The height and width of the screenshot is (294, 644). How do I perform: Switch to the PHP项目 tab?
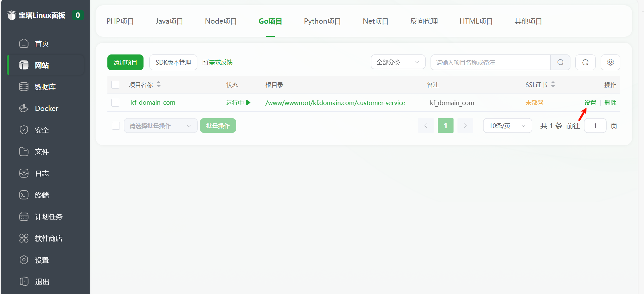point(120,21)
